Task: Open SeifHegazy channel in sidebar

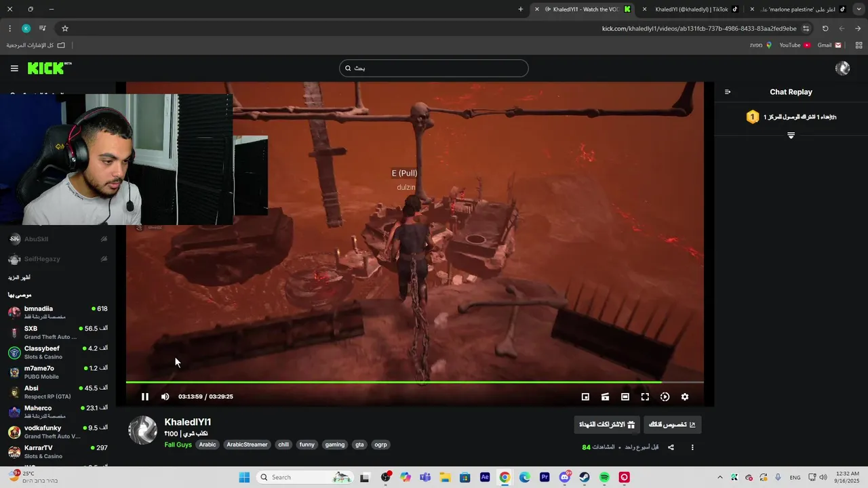Action: coord(58,259)
